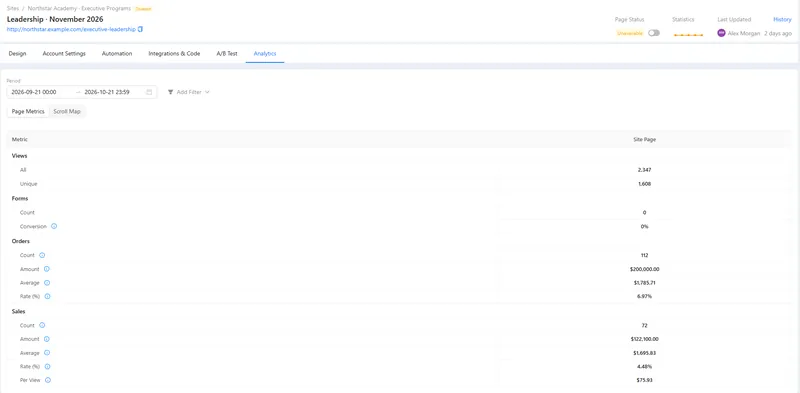The width and height of the screenshot is (800, 393).
Task: Show info for Orders Count
Action: click(42, 255)
